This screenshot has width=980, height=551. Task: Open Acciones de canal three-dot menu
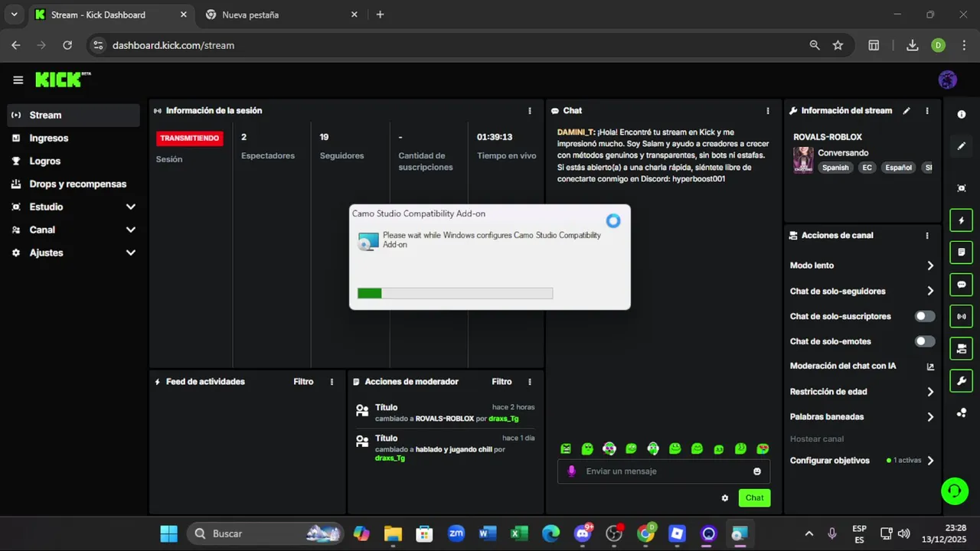(927, 236)
